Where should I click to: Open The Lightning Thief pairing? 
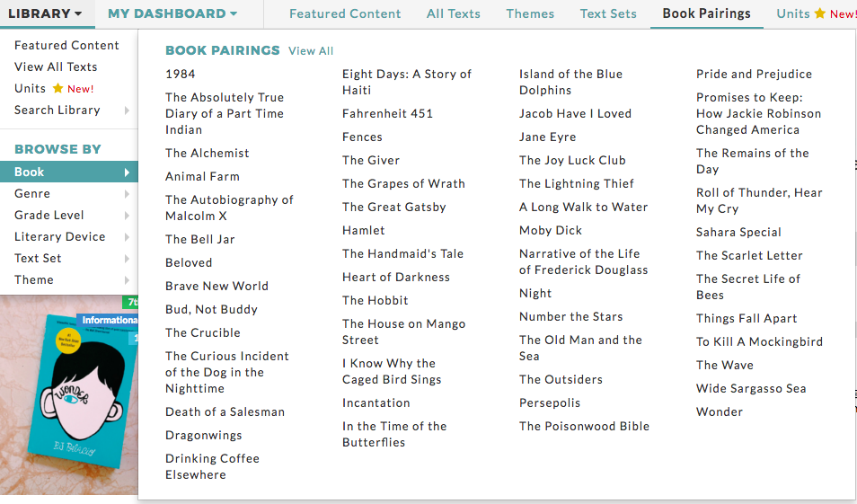click(x=577, y=183)
